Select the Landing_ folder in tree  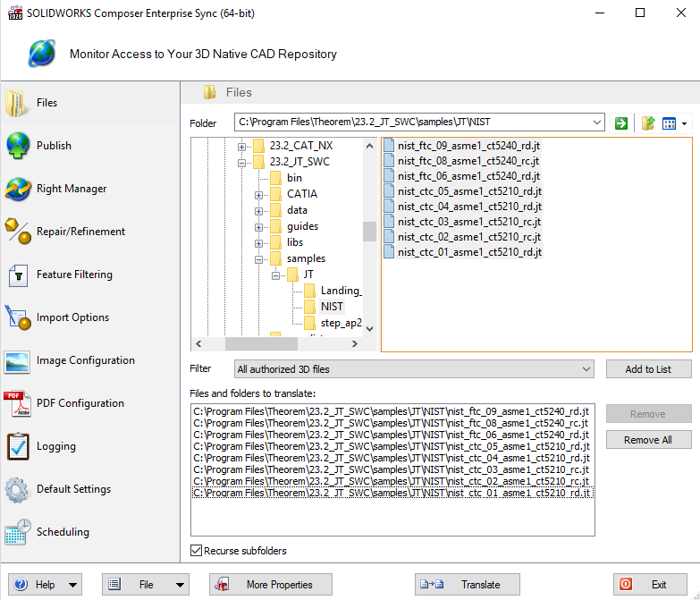pyautogui.click(x=342, y=291)
